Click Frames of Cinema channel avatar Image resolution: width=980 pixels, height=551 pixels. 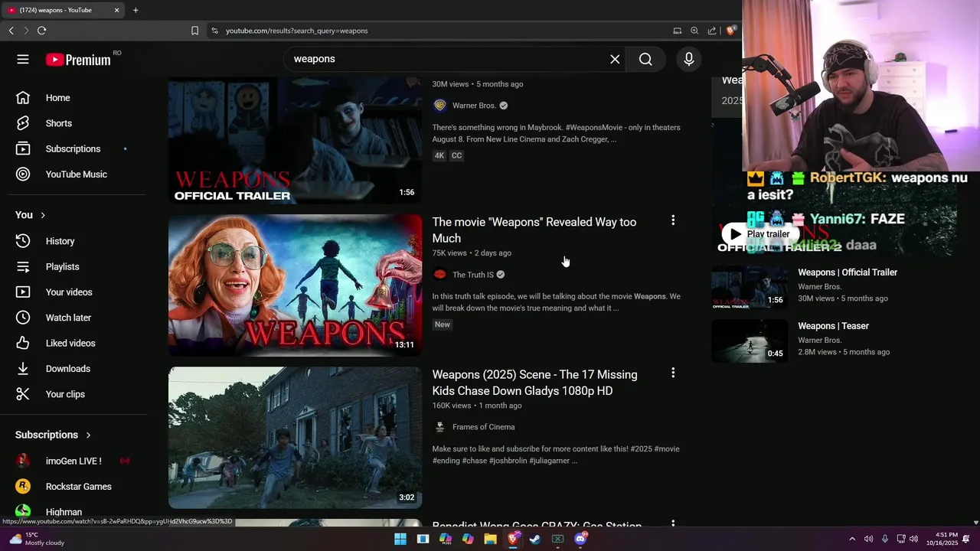439,427
